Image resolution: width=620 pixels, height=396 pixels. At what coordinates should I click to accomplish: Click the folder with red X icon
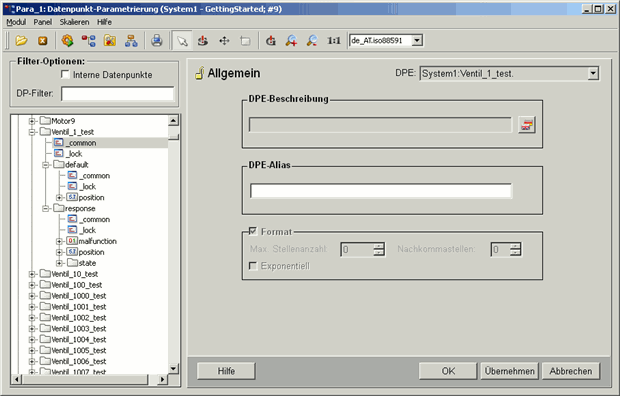pyautogui.click(x=110, y=40)
